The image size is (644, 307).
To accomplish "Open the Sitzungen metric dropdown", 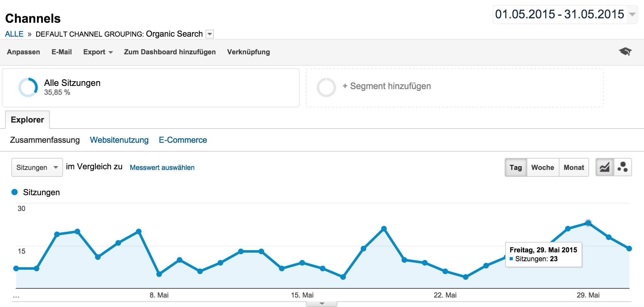I will [x=37, y=167].
